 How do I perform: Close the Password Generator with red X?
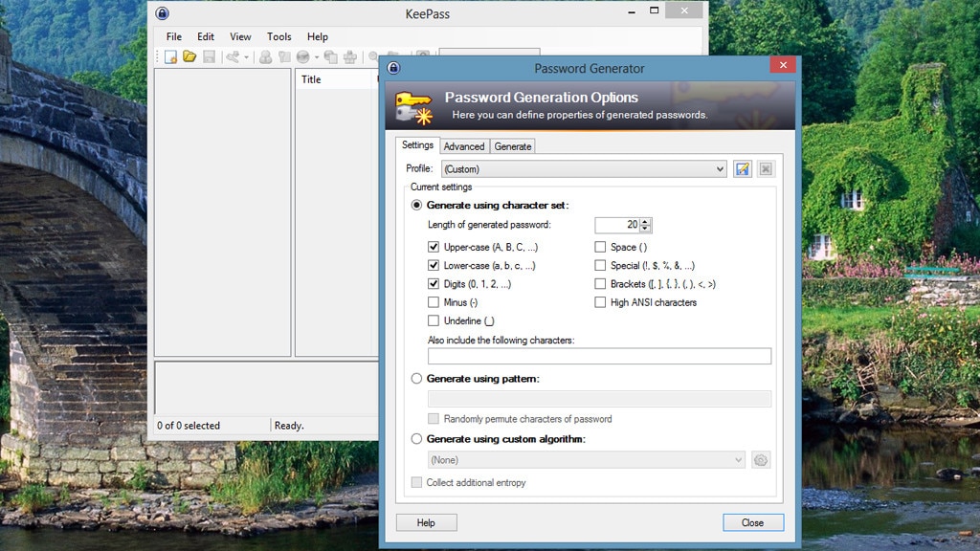point(783,64)
